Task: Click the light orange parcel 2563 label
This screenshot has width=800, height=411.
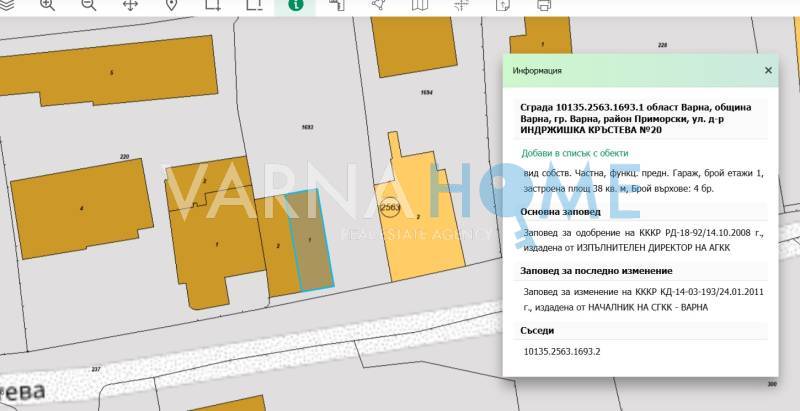Action: (x=390, y=206)
